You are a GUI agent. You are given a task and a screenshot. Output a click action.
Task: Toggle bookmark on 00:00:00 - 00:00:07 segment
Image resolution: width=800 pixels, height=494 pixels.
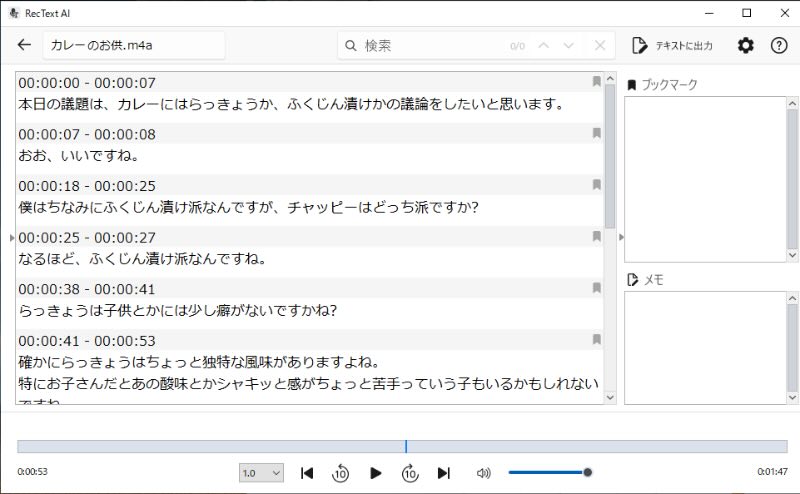point(597,82)
